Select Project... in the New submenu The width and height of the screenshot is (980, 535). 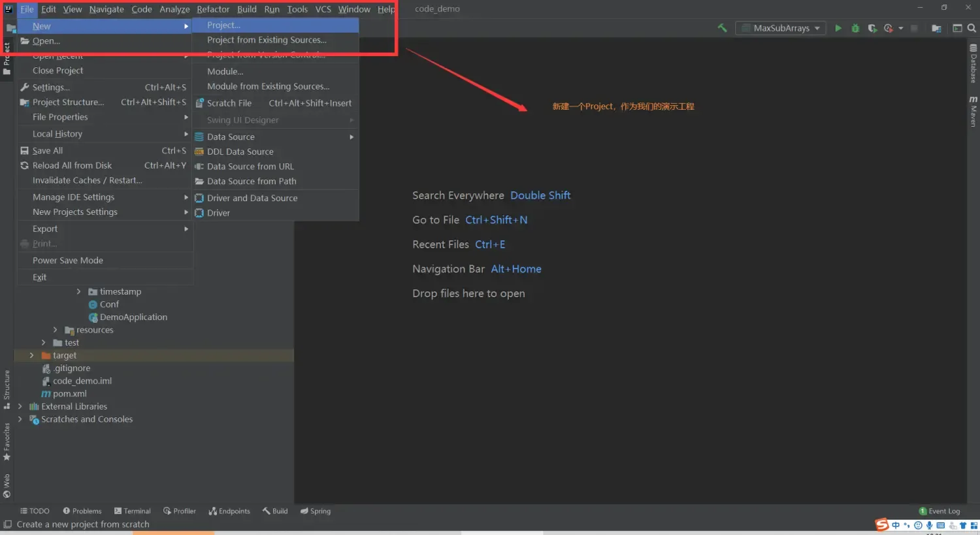click(x=223, y=25)
